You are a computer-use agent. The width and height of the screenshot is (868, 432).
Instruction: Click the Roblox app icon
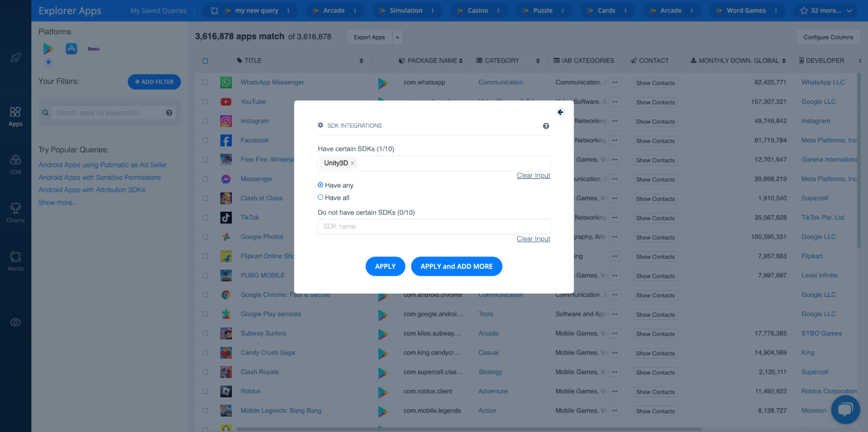(x=226, y=392)
